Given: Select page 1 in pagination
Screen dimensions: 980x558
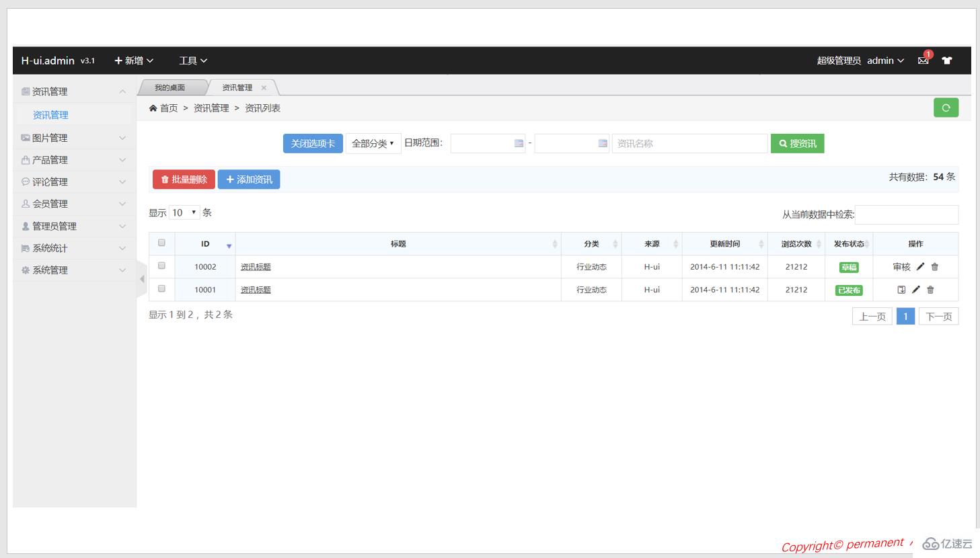Looking at the screenshot, I should [x=905, y=316].
